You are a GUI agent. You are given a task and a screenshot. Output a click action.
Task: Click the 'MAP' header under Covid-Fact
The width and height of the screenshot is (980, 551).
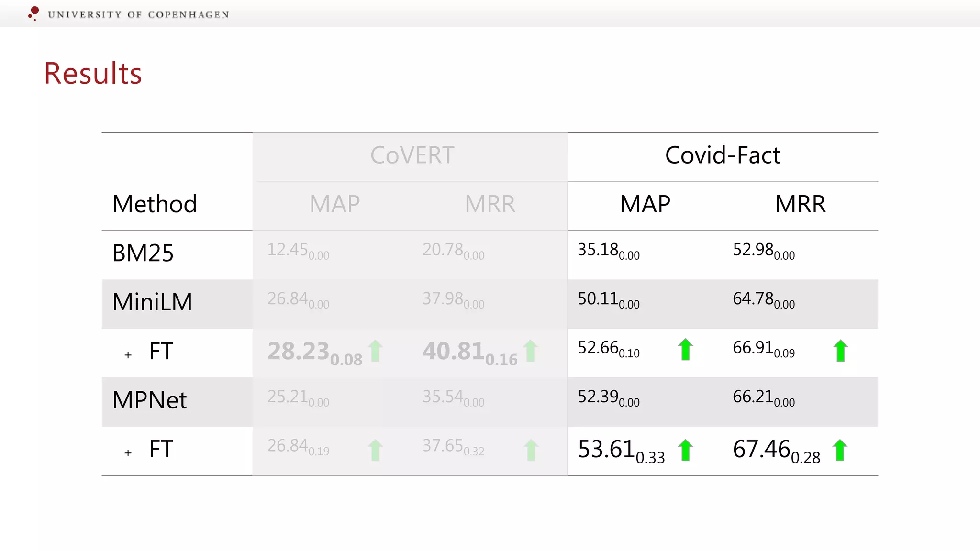point(645,204)
